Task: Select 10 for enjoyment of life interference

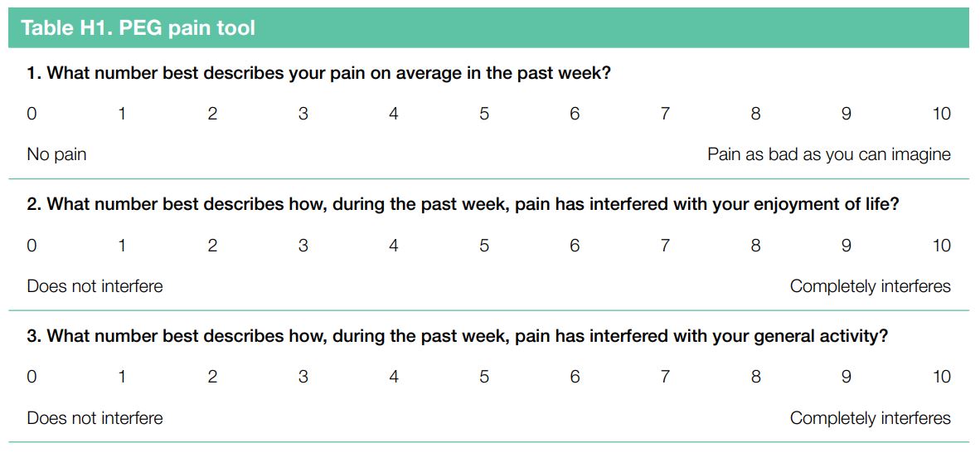Action: click(941, 246)
